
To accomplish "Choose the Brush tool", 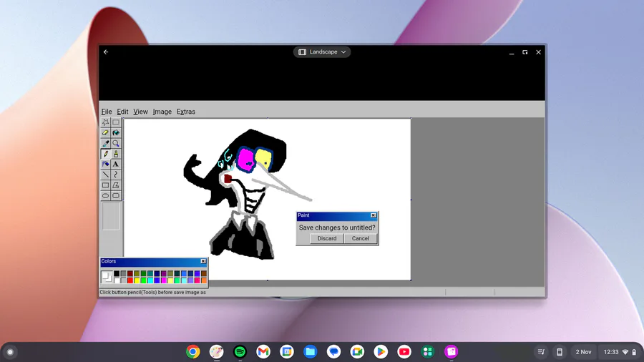I will tap(116, 154).
